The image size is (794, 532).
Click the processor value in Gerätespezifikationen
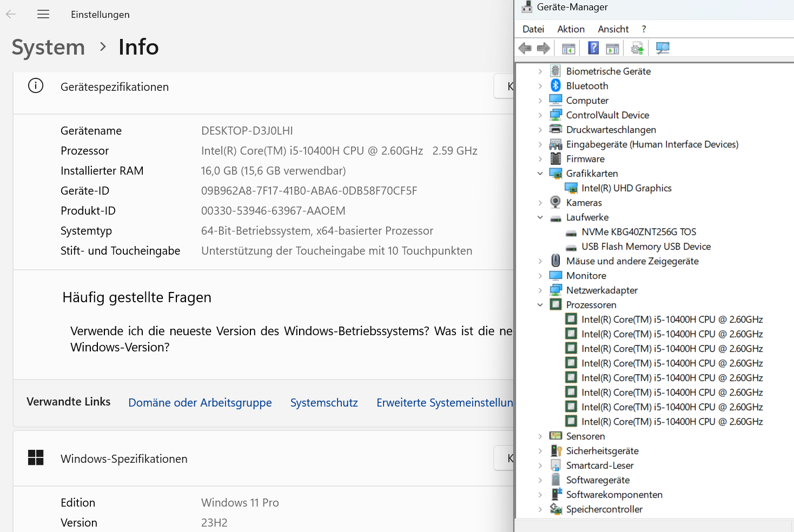tap(339, 151)
